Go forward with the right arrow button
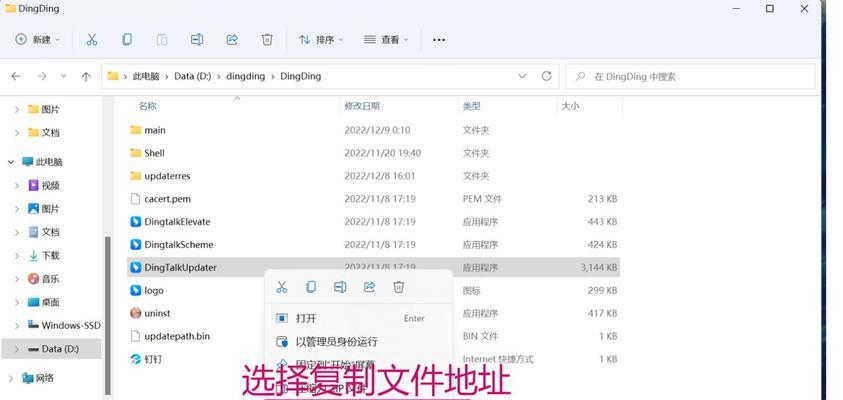The image size is (843, 400). click(42, 76)
